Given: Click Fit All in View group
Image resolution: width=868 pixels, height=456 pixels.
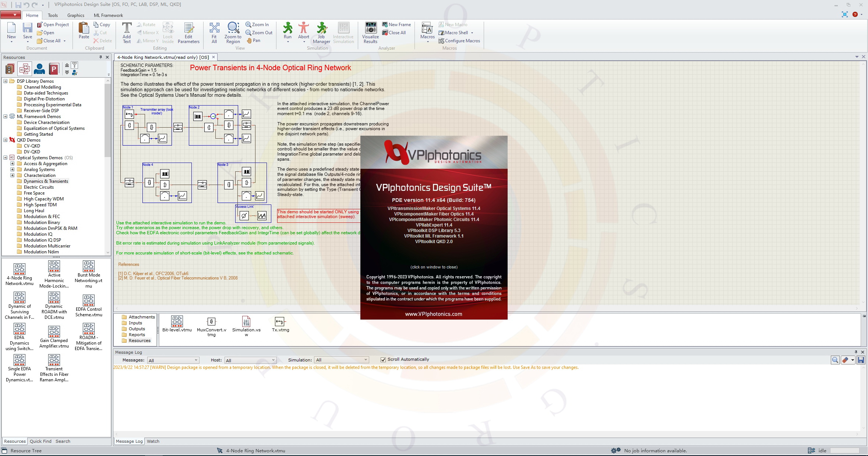Looking at the screenshot, I should (x=214, y=33).
